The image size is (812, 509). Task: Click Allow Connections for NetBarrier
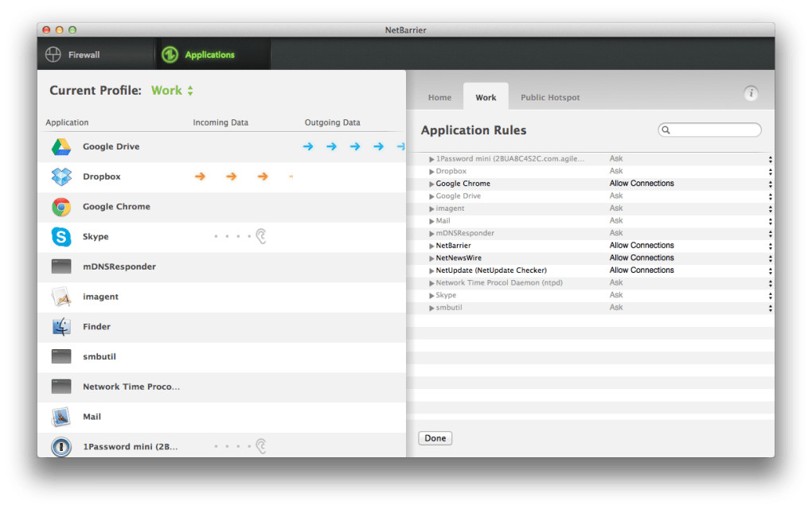pos(642,246)
